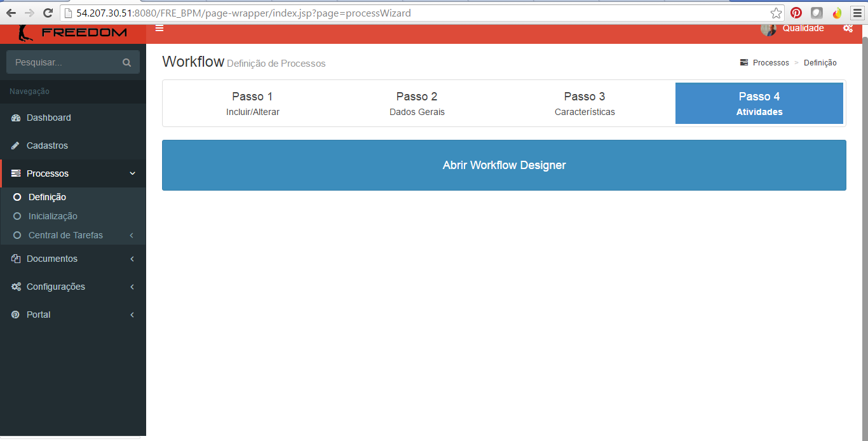The width and height of the screenshot is (868, 441).
Task: Switch to Passo 3 Características tab
Action: coord(585,104)
